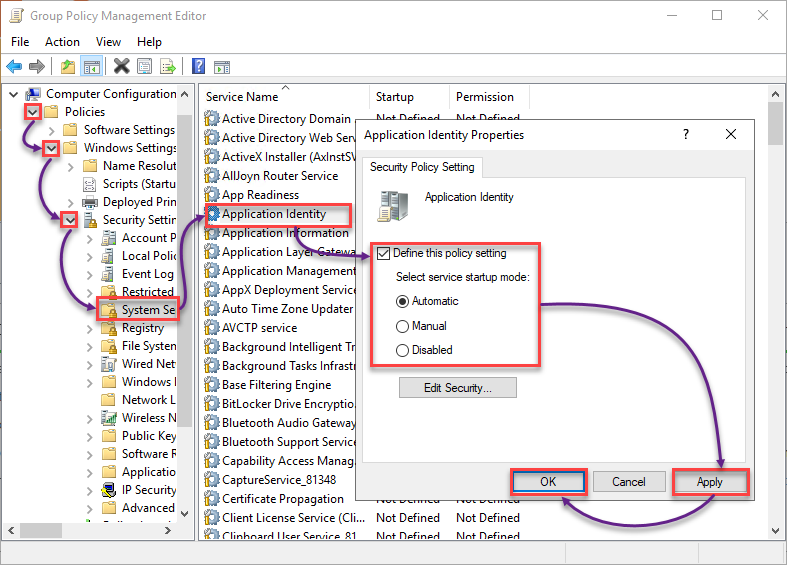The image size is (787, 565).
Task: Click the Delete X toolbar icon
Action: 121,66
